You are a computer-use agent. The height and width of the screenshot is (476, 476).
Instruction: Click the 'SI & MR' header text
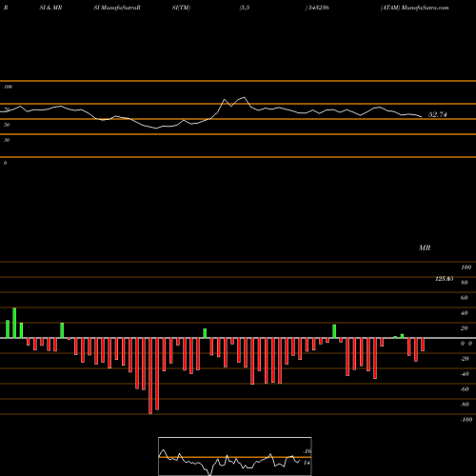point(50,8)
